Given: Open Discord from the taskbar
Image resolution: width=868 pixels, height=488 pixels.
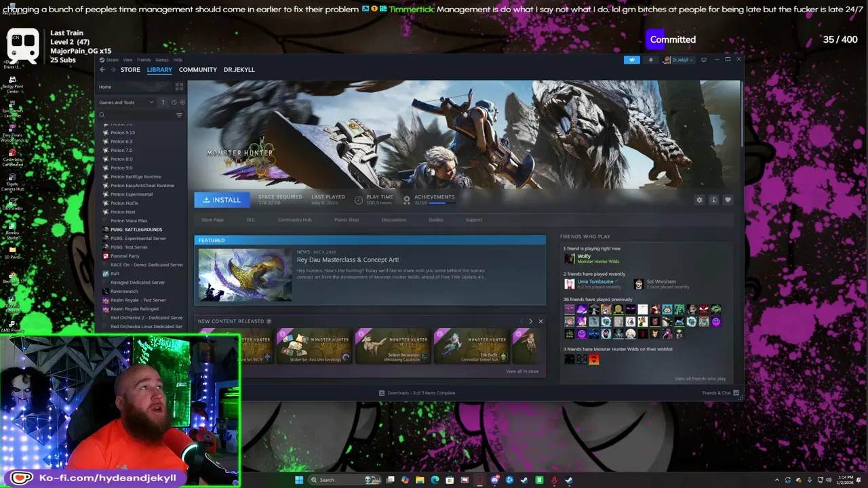Looking at the screenshot, I should 494,480.
